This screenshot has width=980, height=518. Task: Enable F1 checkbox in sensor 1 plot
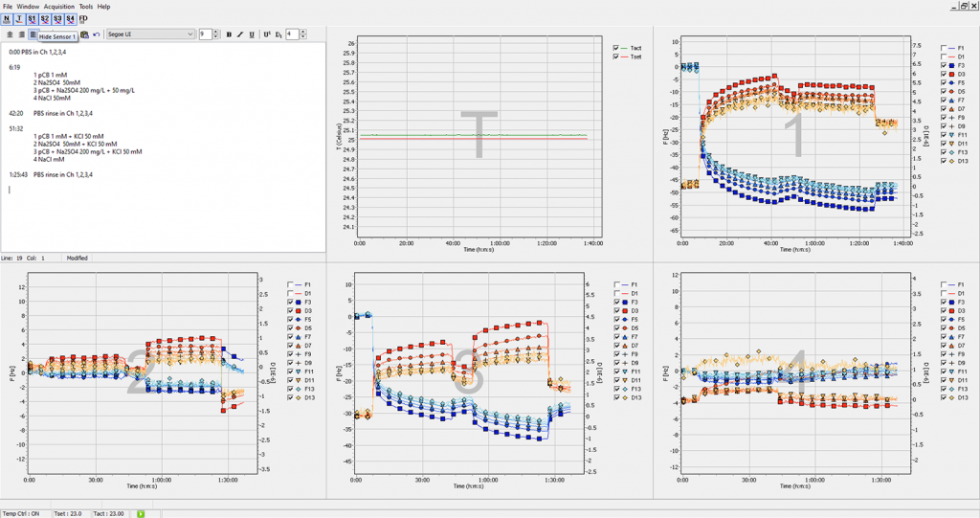[944, 48]
